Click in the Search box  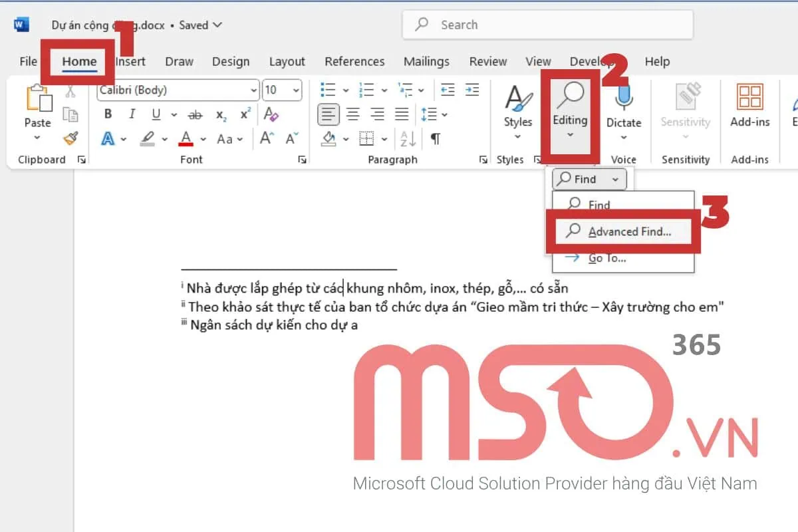pyautogui.click(x=547, y=25)
